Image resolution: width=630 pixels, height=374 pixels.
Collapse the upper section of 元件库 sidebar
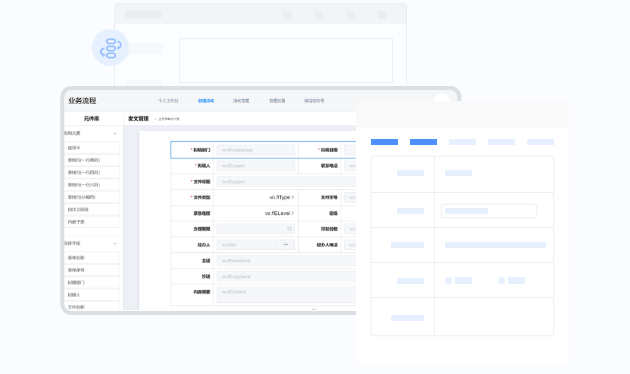tap(115, 133)
